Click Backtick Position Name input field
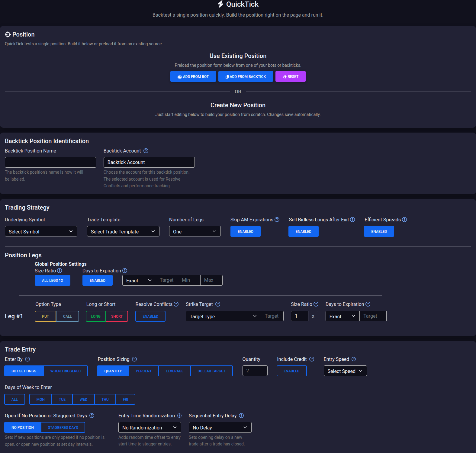Image resolution: width=476 pixels, height=453 pixels. [x=50, y=162]
